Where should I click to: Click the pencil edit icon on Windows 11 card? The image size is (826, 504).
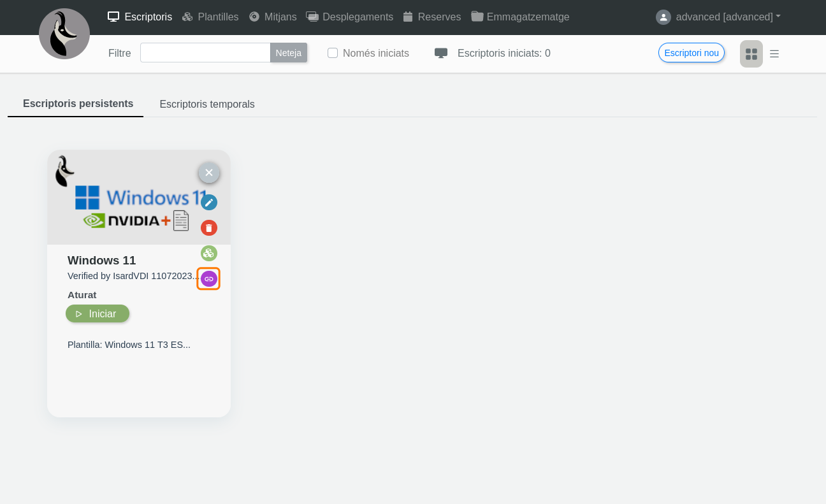(209, 203)
